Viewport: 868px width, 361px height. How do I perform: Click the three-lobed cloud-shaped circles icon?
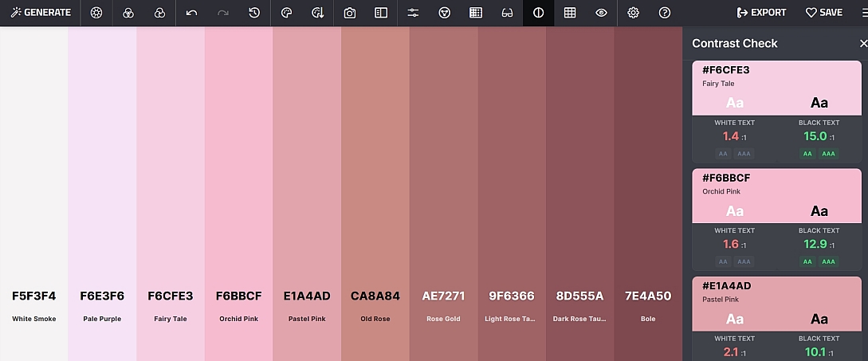160,13
